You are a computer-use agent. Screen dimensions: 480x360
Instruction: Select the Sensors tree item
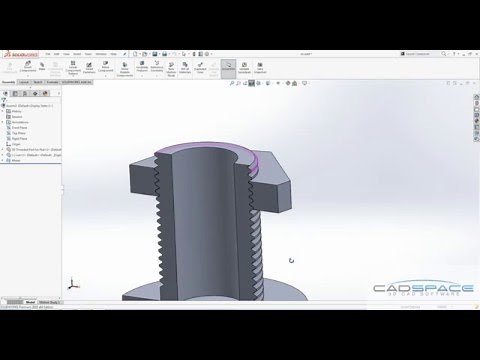(x=14, y=117)
